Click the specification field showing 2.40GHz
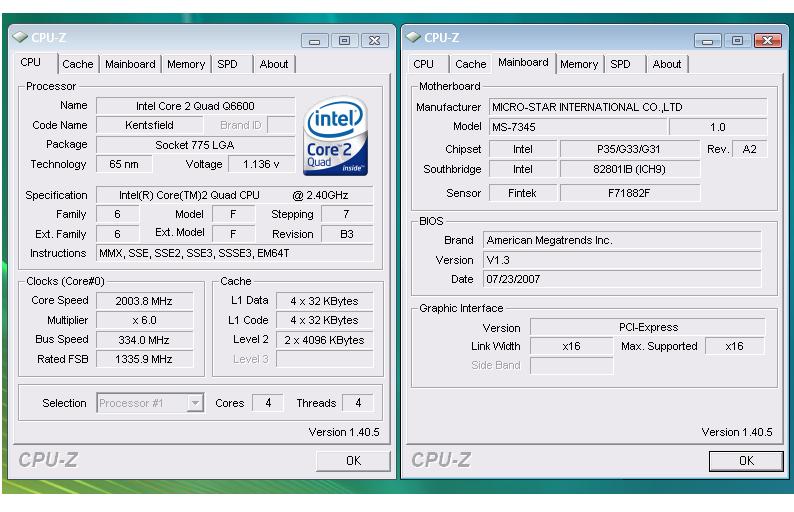The height and width of the screenshot is (512, 794). [234, 195]
